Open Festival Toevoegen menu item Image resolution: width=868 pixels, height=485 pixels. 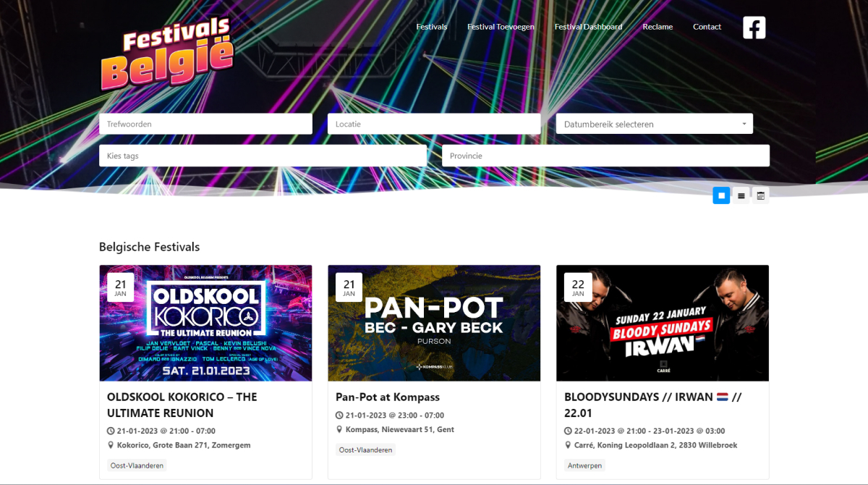[501, 27]
